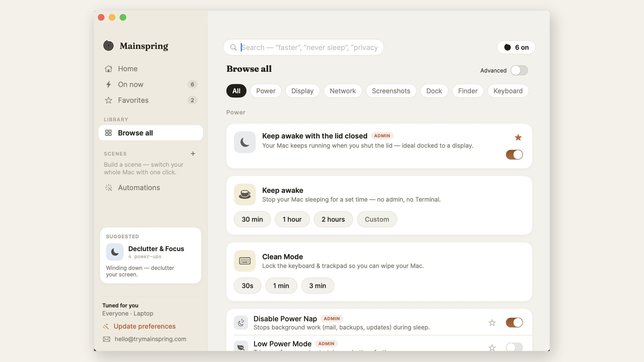This screenshot has height=362, width=644.
Task: Click the ADMIN badge on lid closed card
Action: pyautogui.click(x=382, y=136)
